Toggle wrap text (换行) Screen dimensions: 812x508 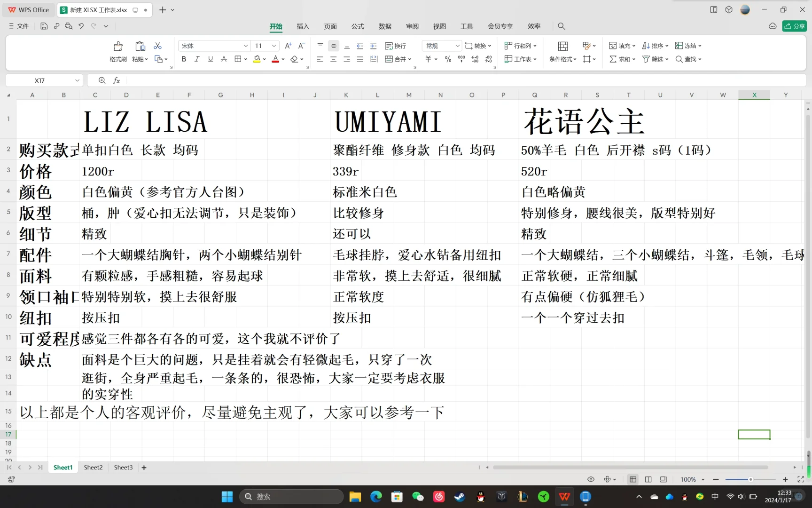396,46
